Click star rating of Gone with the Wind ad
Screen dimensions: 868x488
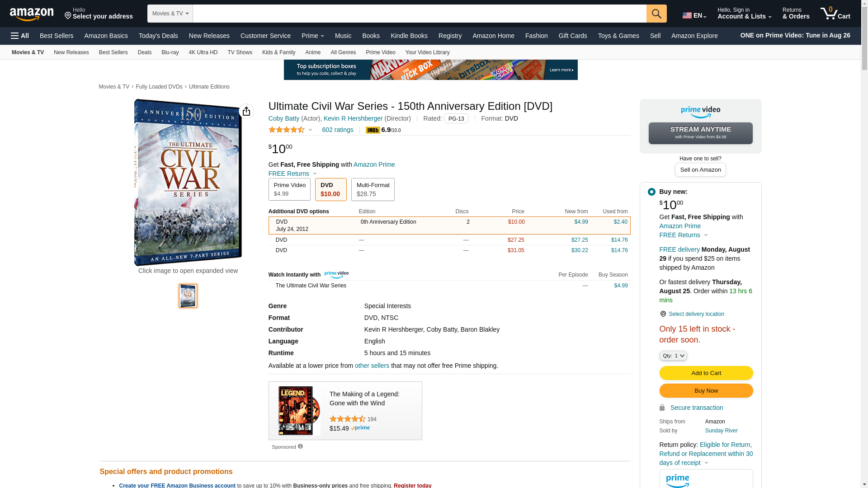click(348, 419)
